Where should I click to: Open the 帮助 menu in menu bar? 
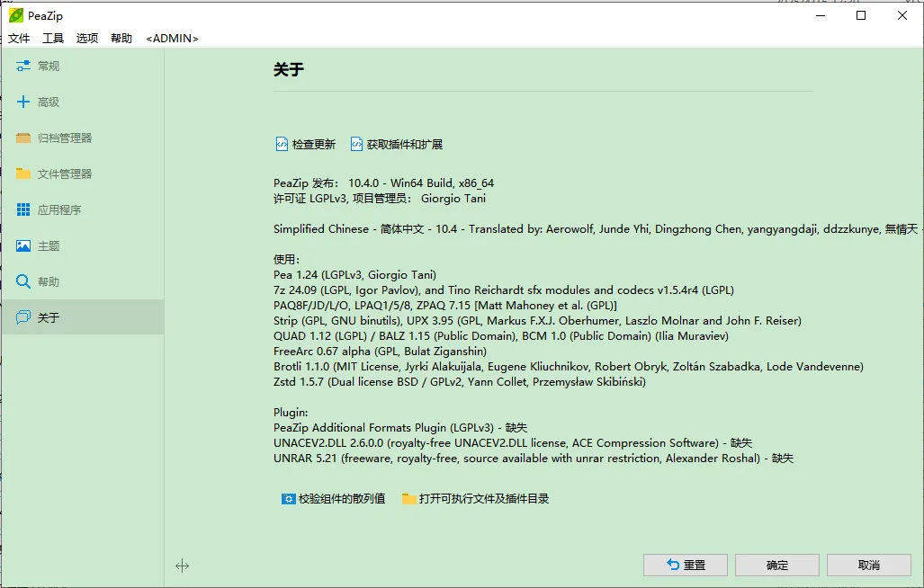pyautogui.click(x=121, y=39)
